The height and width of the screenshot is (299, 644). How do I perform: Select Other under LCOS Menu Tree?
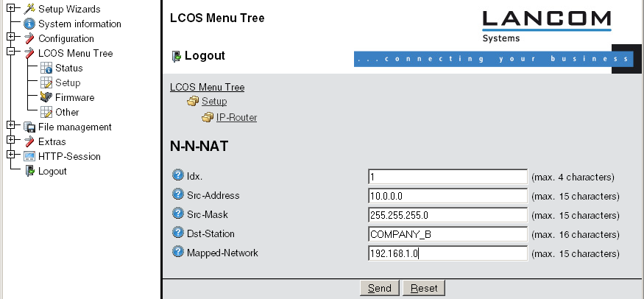(67, 112)
